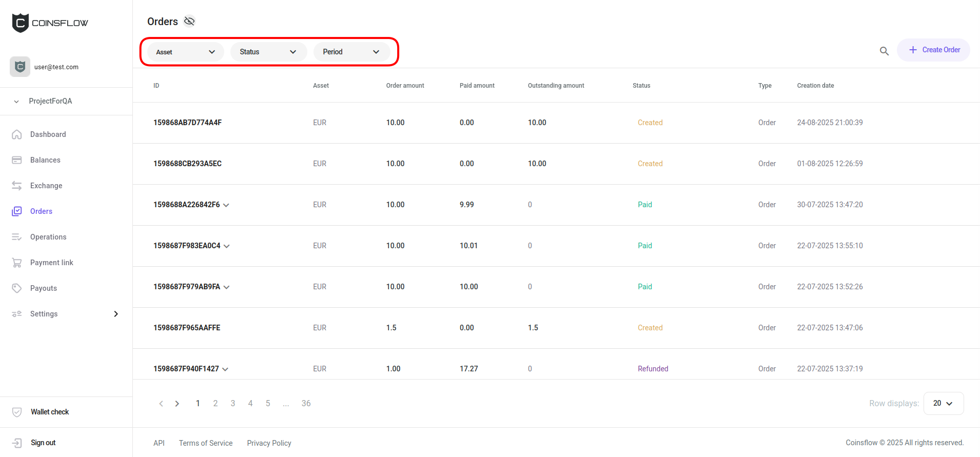This screenshot has height=457, width=980.
Task: Click the Payment link cart icon
Action: tap(17, 263)
